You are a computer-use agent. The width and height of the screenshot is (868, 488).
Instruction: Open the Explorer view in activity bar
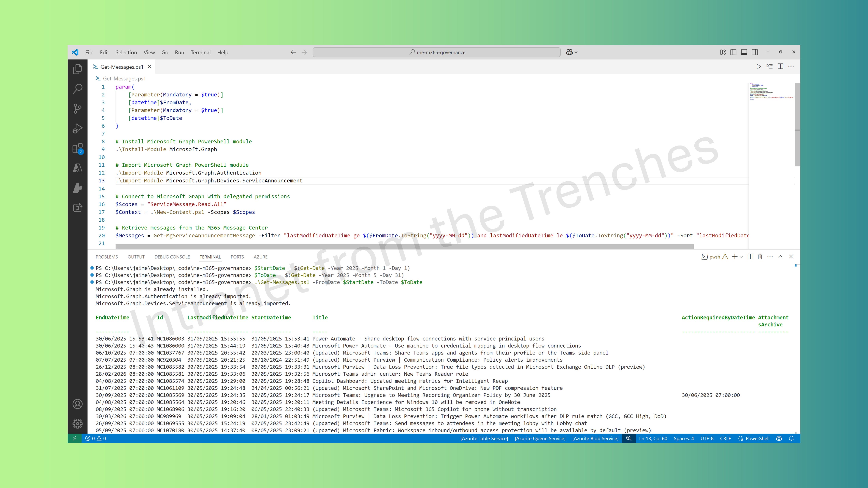(78, 69)
